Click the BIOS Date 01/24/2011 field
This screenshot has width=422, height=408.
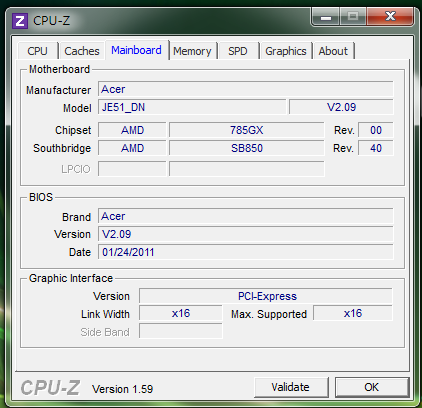[246, 252]
